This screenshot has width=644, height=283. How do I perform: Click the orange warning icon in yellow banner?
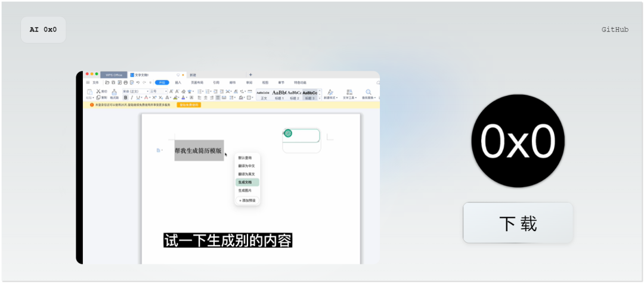coord(92,105)
